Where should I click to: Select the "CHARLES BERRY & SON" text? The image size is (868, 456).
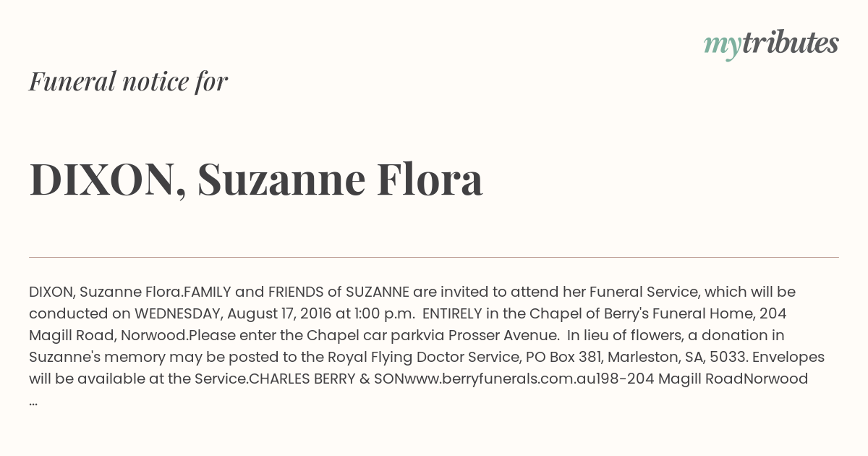[321, 379]
